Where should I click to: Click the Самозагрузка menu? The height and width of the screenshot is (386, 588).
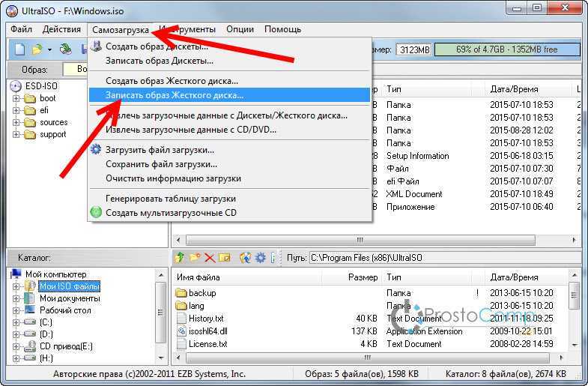121,30
